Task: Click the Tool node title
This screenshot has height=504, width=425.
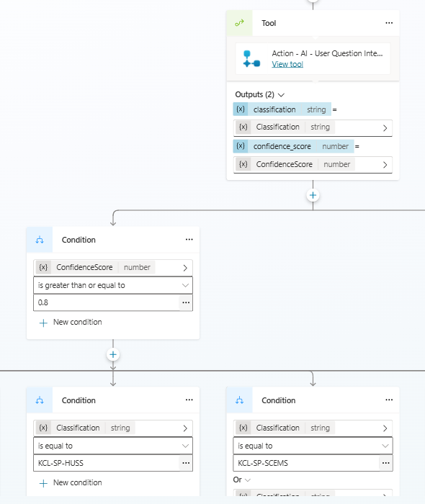Action: point(269,23)
